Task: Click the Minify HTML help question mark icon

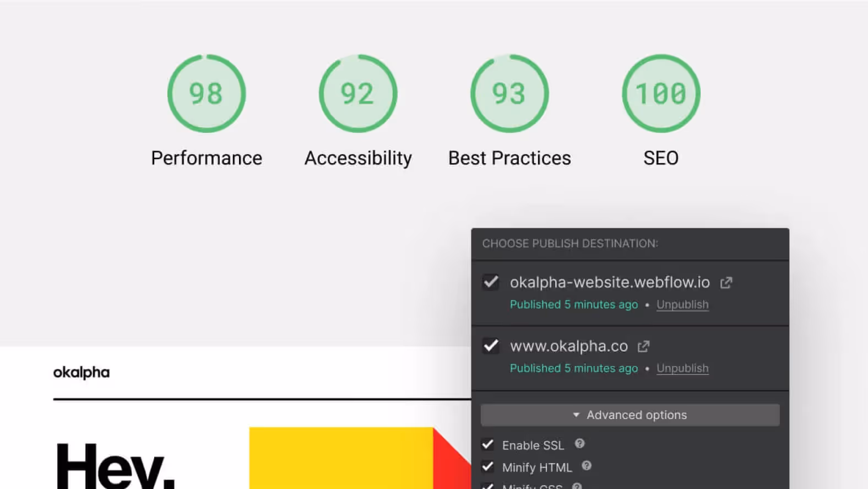Action: pos(587,466)
